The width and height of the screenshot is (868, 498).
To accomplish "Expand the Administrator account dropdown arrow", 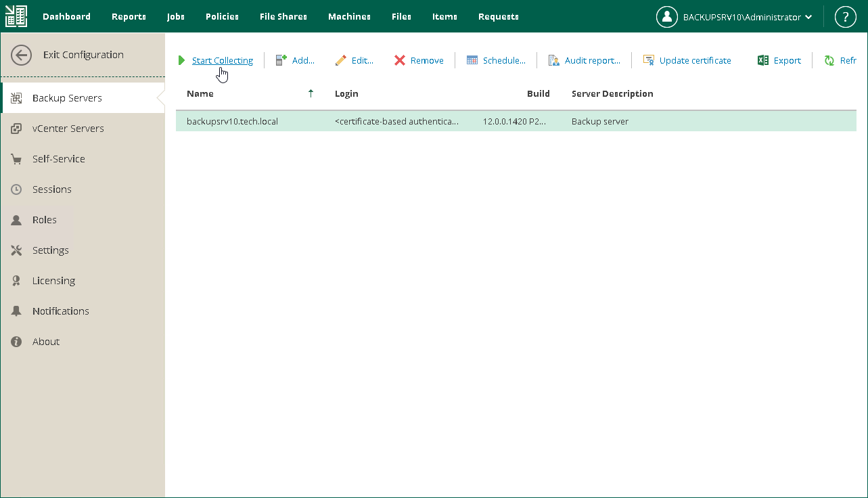I will click(x=809, y=18).
